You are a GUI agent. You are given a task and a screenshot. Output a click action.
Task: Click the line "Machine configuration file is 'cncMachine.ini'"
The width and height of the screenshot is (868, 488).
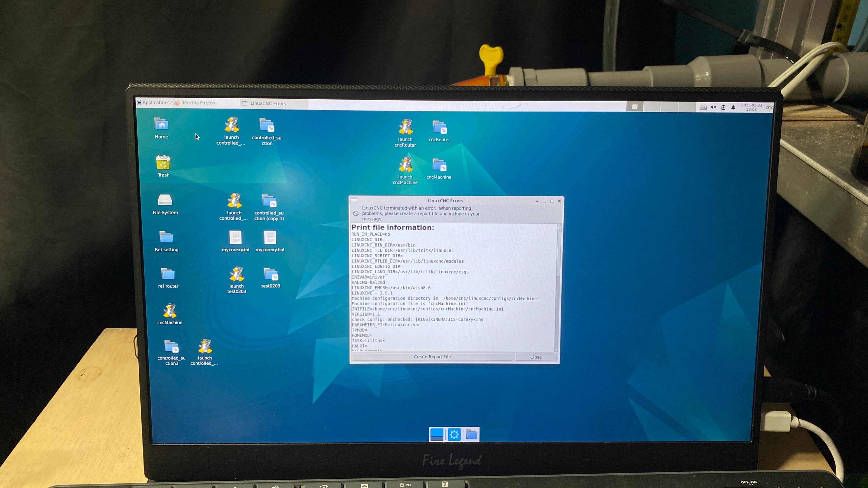coord(410,303)
